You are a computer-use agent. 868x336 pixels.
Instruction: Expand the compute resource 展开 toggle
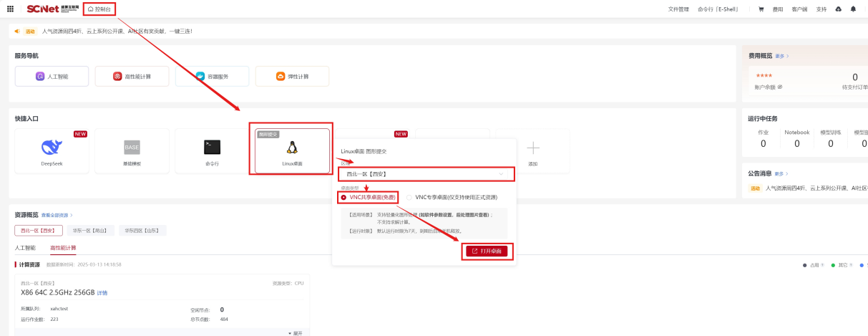[295, 333]
